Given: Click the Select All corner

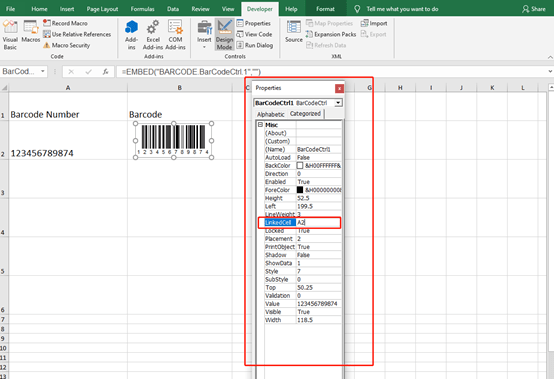Looking at the screenshot, I should [4, 87].
